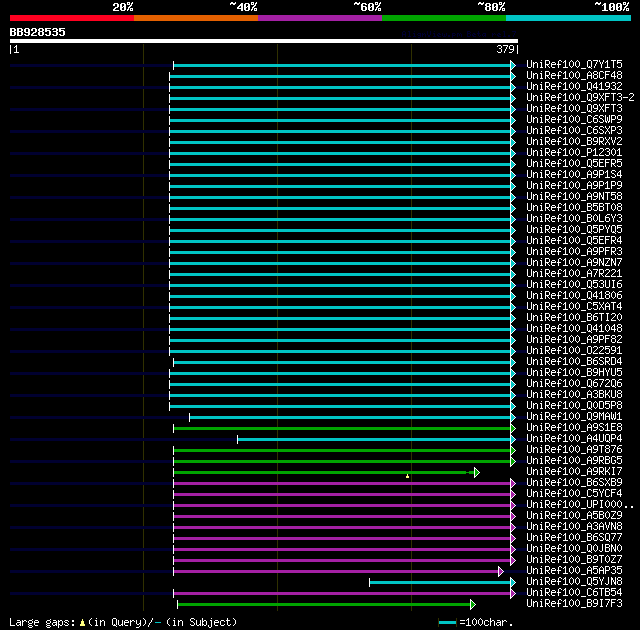640x630 pixels.
Task: Open the UniRef100_A9NT58 hit
Action: click(574, 197)
